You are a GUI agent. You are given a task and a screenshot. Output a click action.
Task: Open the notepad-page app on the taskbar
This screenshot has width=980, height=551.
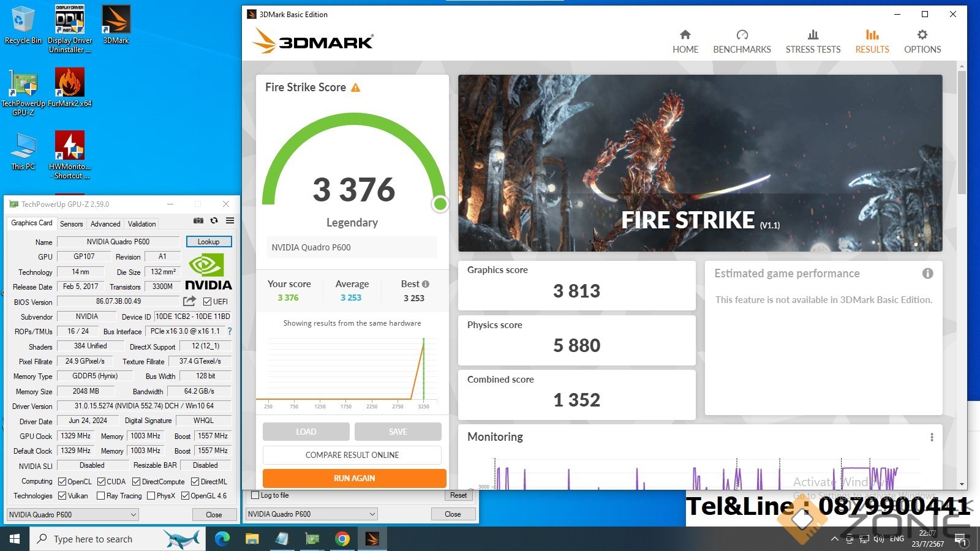click(x=282, y=539)
